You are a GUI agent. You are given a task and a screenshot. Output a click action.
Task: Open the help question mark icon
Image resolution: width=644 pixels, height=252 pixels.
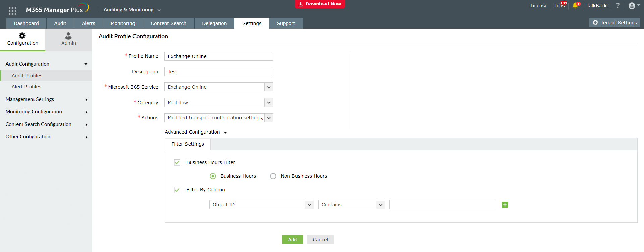[x=618, y=5]
